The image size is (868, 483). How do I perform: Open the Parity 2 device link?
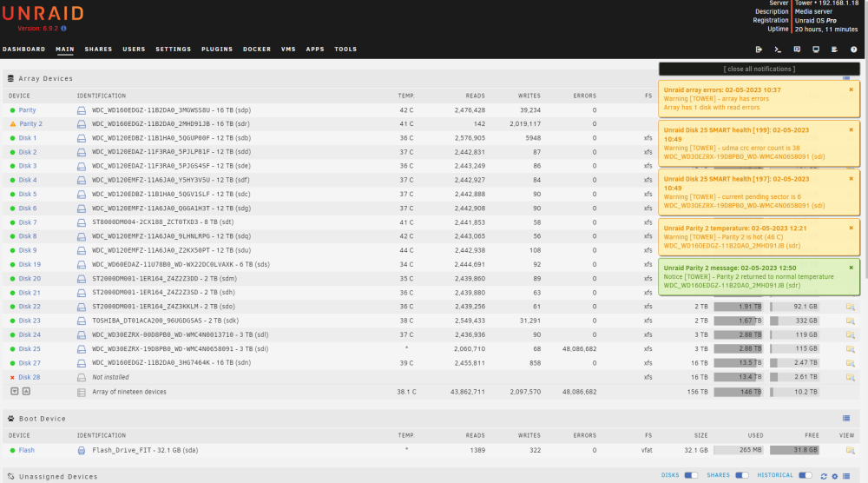click(30, 124)
